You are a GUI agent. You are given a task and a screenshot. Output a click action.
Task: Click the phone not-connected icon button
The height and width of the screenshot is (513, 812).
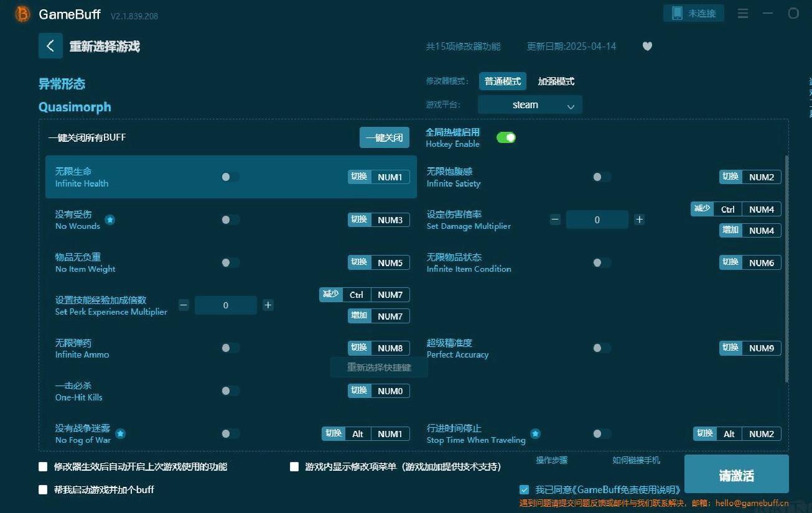point(694,13)
